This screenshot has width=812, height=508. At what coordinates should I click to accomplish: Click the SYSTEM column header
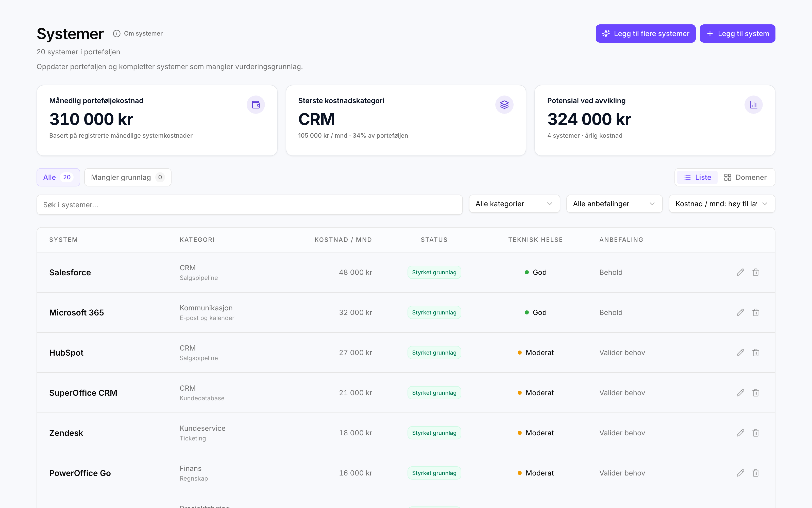63,240
